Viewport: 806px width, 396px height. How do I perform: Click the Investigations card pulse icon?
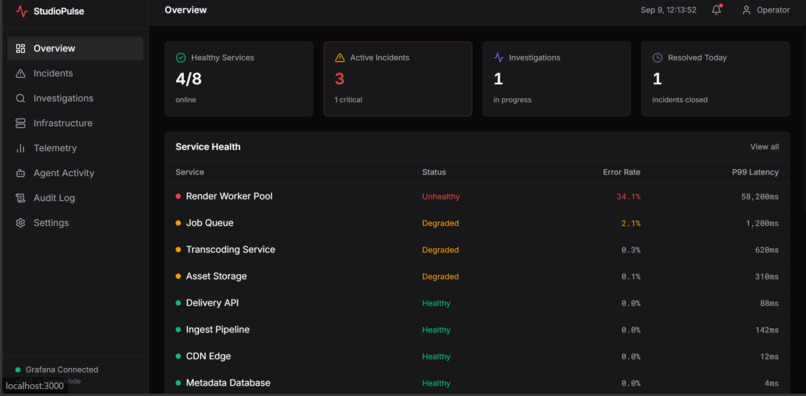(x=499, y=58)
